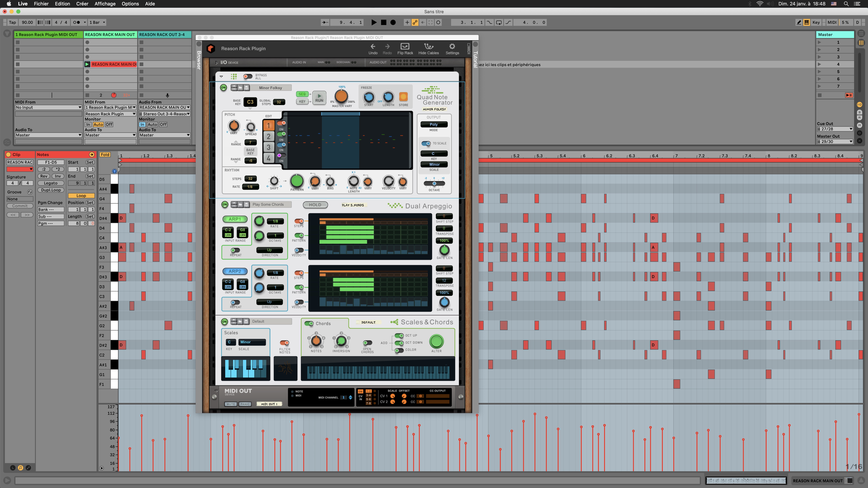Click the Fold button in the piano roll
Viewport: 868px width, 488px height.
(105, 155)
